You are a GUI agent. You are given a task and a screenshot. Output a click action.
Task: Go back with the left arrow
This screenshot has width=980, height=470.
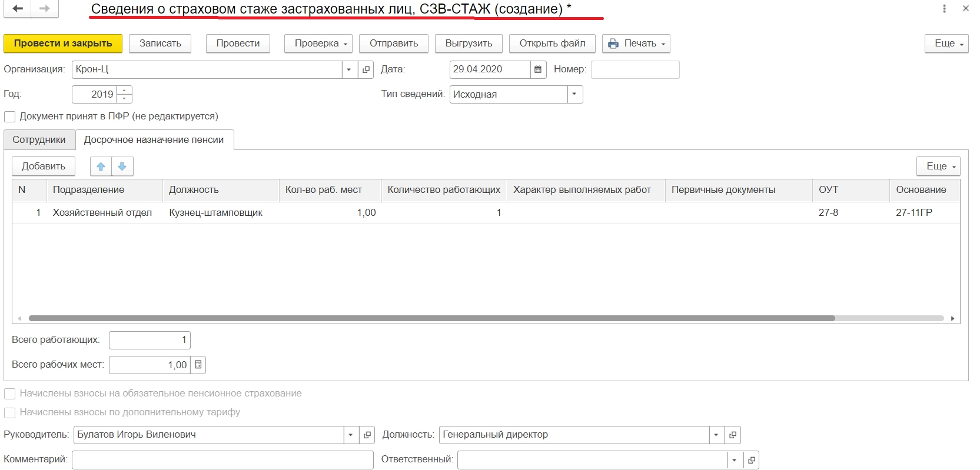tap(18, 9)
